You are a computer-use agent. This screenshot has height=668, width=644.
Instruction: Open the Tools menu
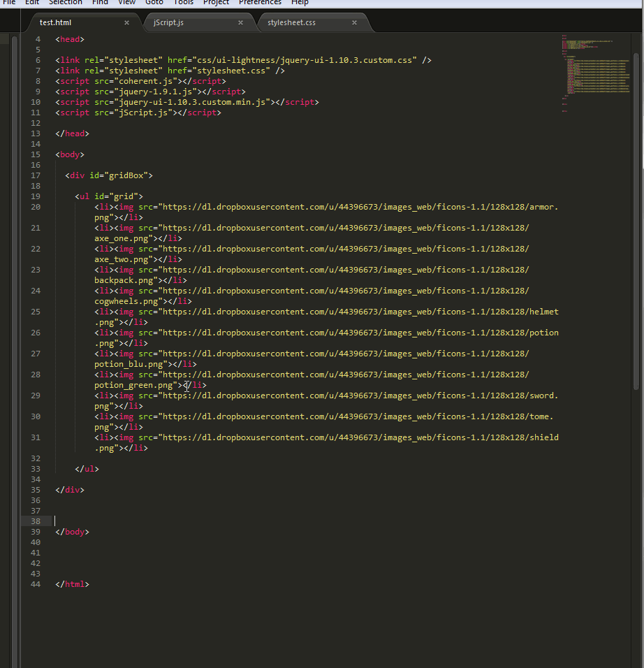[x=183, y=3]
